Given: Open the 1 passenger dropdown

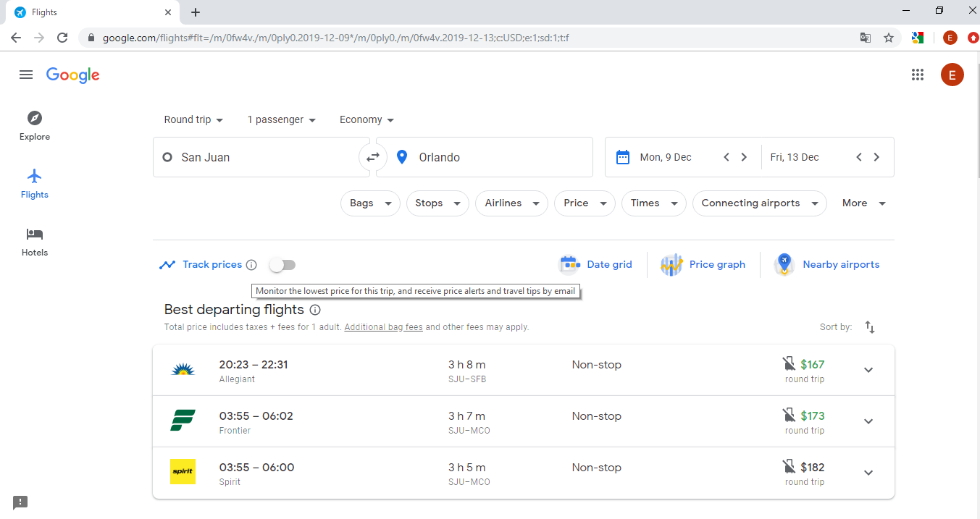Looking at the screenshot, I should click(282, 120).
